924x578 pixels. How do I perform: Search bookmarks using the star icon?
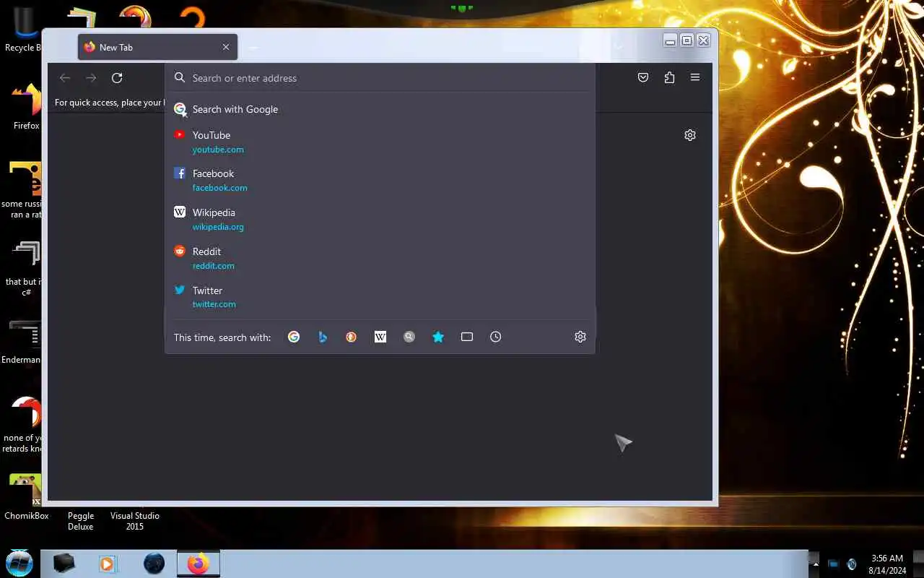pos(438,337)
